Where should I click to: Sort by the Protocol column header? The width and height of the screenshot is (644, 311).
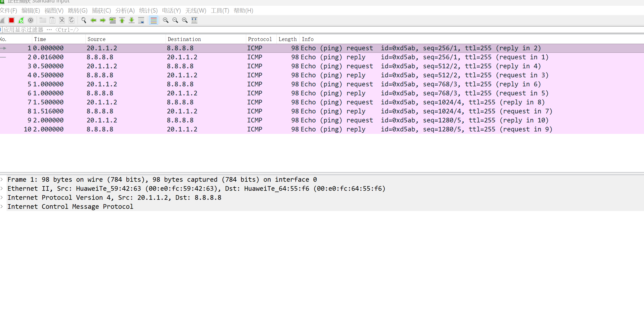(260, 39)
